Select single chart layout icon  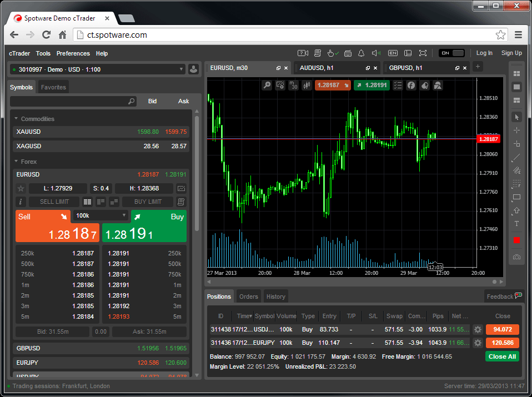(517, 87)
